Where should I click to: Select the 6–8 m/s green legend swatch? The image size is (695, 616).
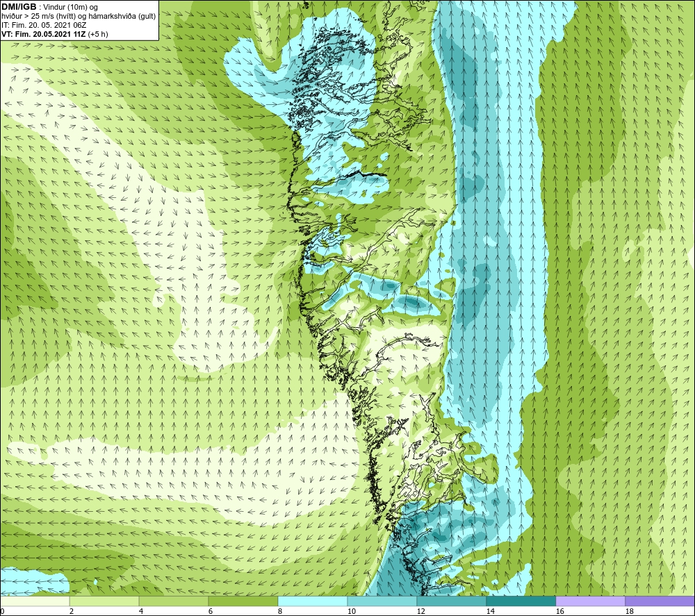243,601
